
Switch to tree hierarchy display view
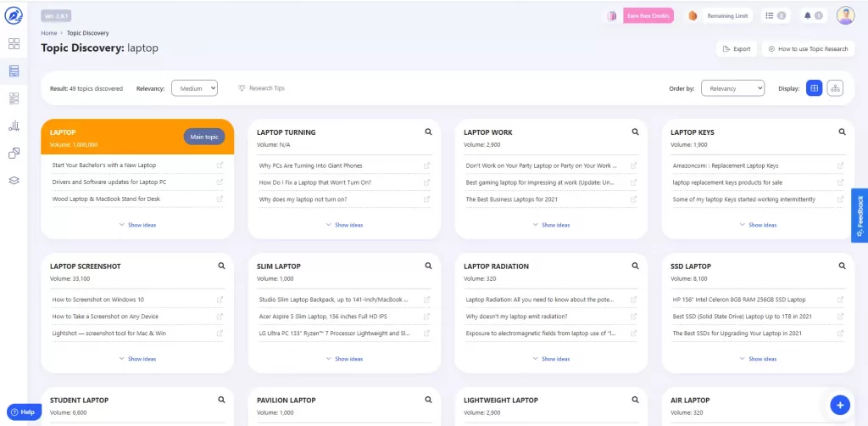[x=835, y=88]
